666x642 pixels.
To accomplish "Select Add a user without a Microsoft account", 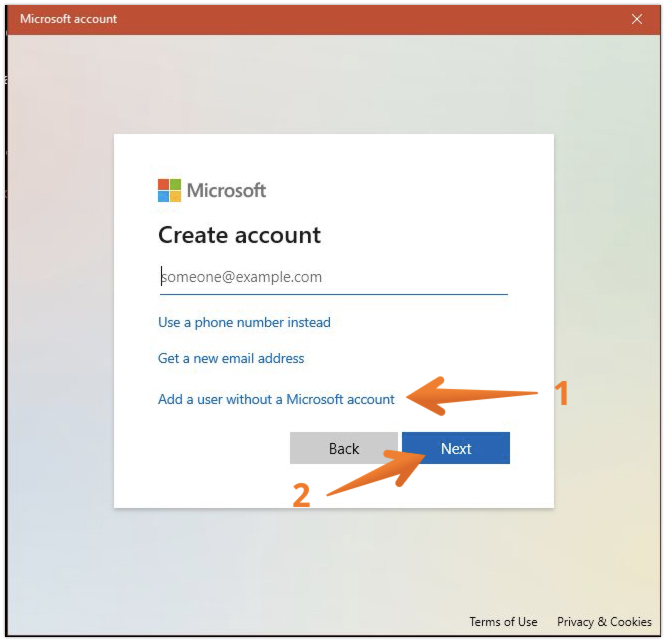I will (276, 399).
